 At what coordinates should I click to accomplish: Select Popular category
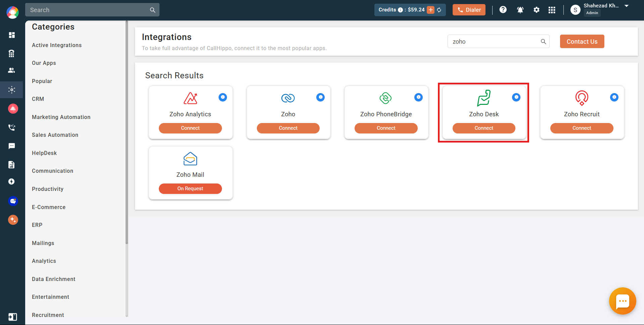[x=42, y=81]
